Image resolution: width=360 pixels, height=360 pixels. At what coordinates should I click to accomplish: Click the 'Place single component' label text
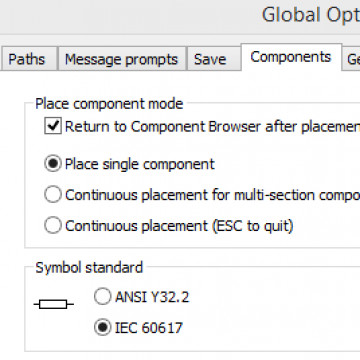[x=140, y=164]
